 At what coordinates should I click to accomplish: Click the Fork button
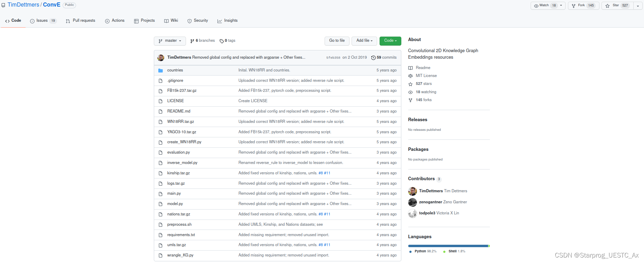pyautogui.click(x=583, y=6)
